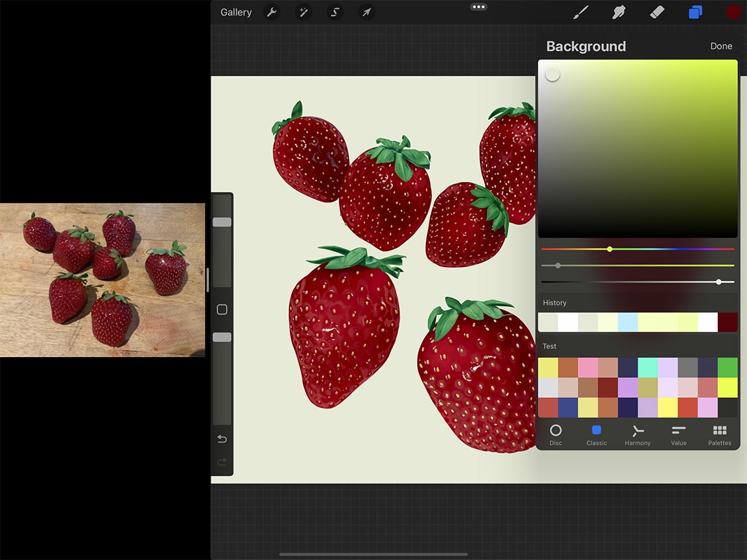Adjust the hue slider handle

click(610, 249)
